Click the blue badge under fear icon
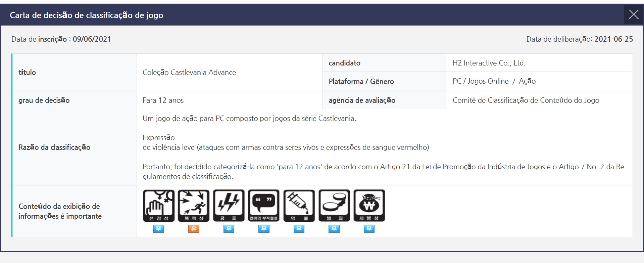 pos(229,229)
